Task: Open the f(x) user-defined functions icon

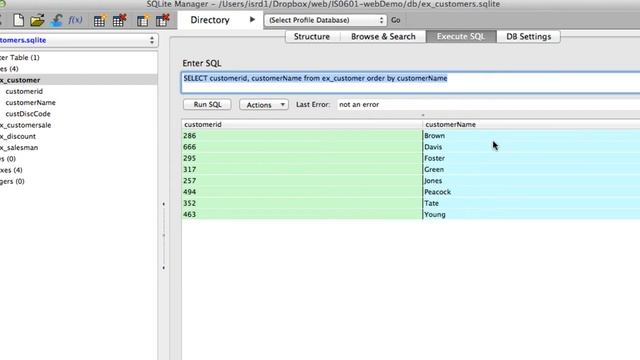Action: pos(75,20)
